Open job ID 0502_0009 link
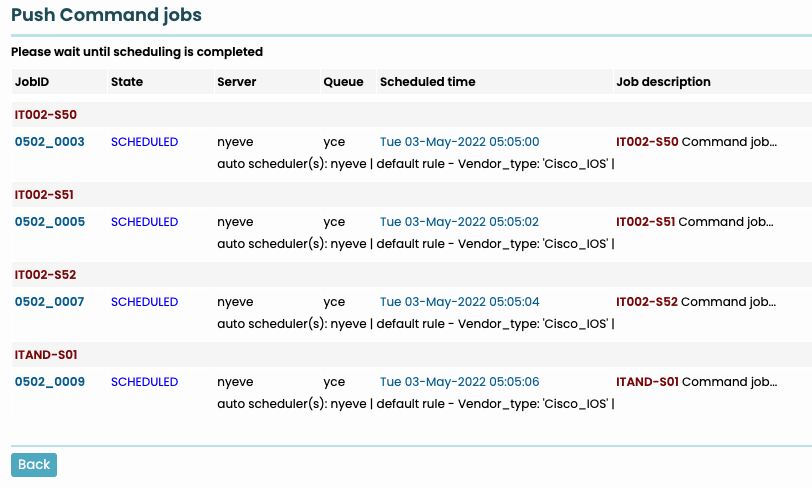 pos(49,382)
